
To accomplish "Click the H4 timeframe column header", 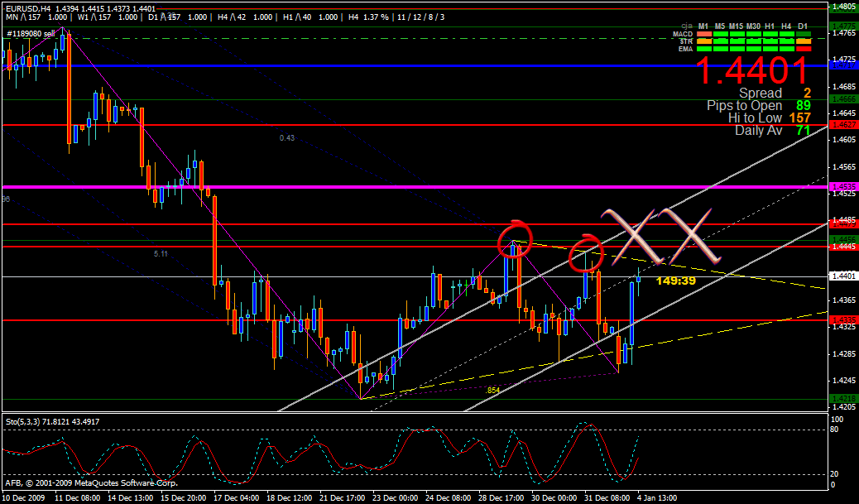I will point(786,26).
